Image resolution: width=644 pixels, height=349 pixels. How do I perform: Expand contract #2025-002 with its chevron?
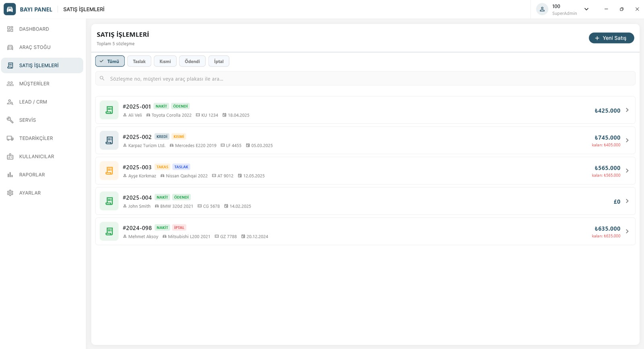[627, 140]
